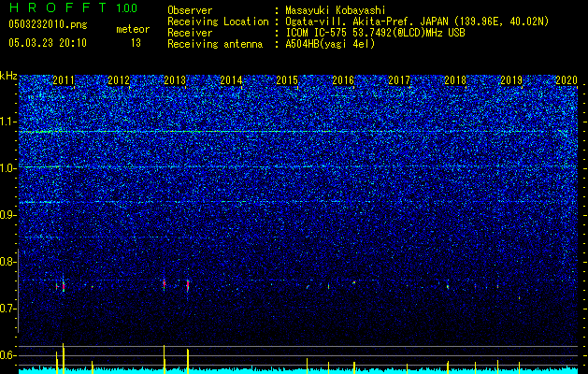
Task: Click the A504HB(yagi 4el) antenna text
Action: click(330, 44)
